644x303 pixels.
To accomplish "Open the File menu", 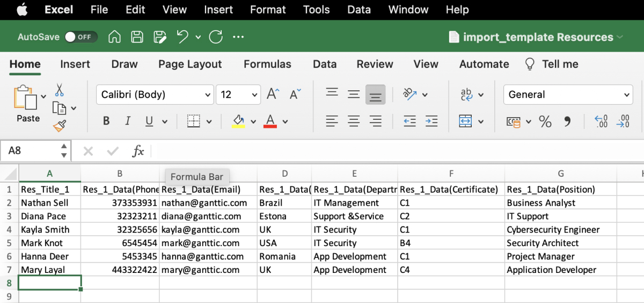I will coord(99,10).
